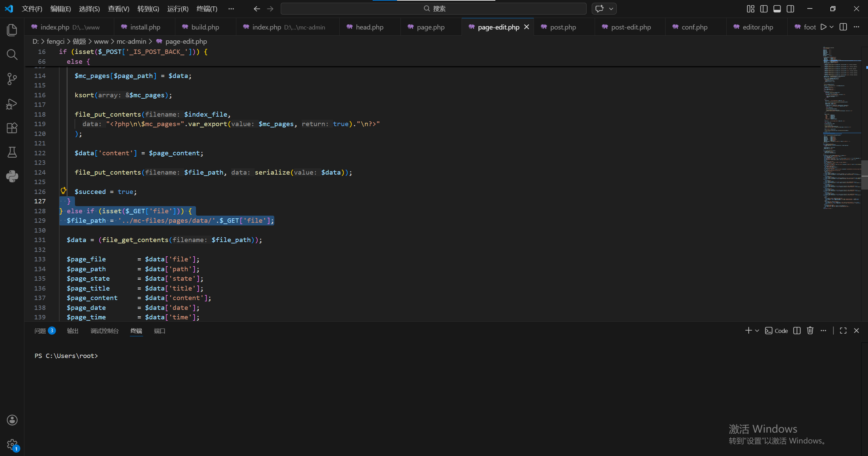Click mc-admin in the breadcrumb path

131,41
